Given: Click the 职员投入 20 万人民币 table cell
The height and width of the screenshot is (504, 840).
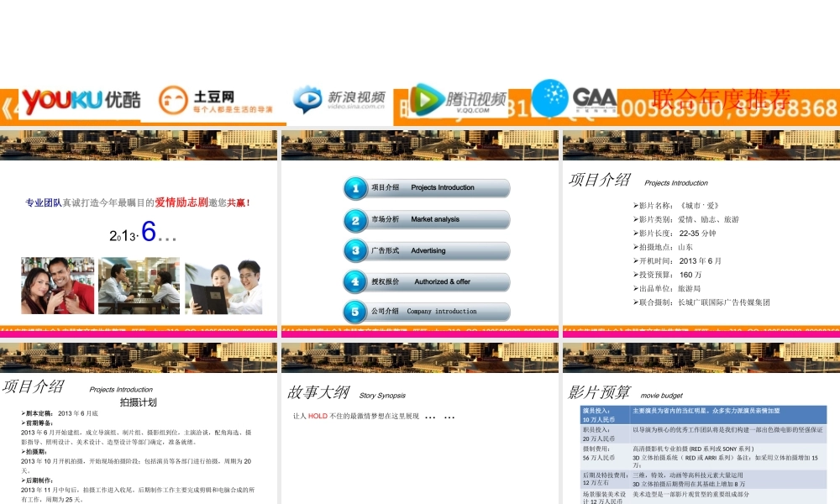Looking at the screenshot, I should click(606, 433).
